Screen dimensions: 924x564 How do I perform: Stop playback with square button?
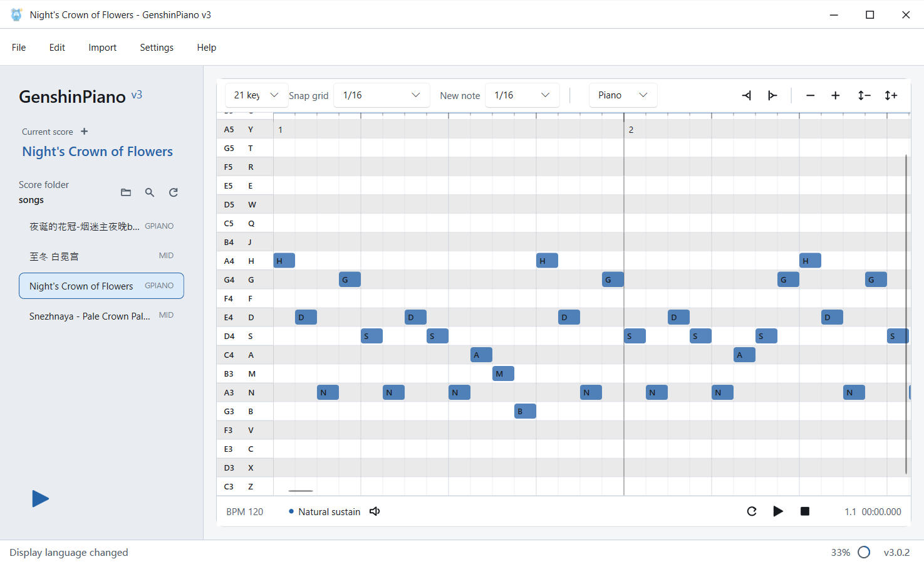point(805,511)
